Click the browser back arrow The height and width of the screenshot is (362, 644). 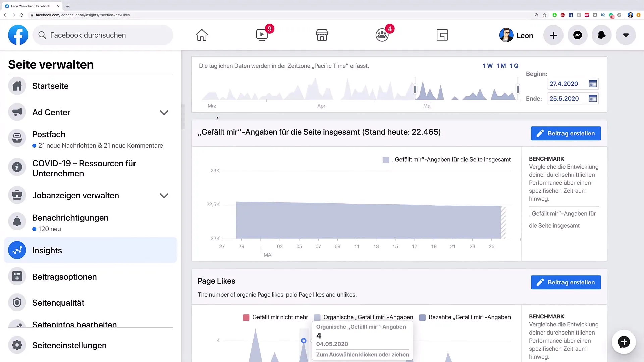5,15
